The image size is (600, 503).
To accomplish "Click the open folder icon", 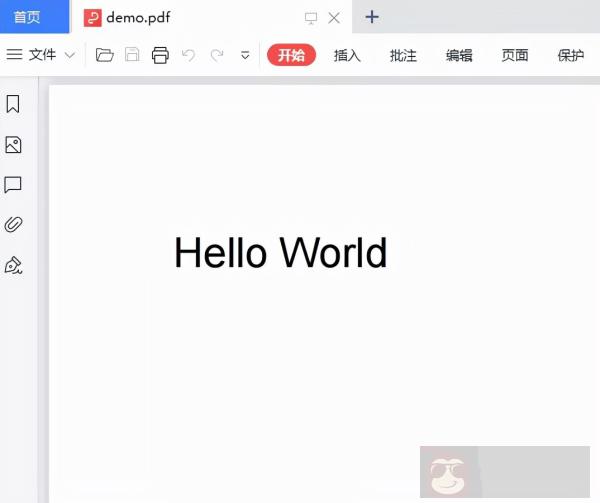I will (104, 55).
